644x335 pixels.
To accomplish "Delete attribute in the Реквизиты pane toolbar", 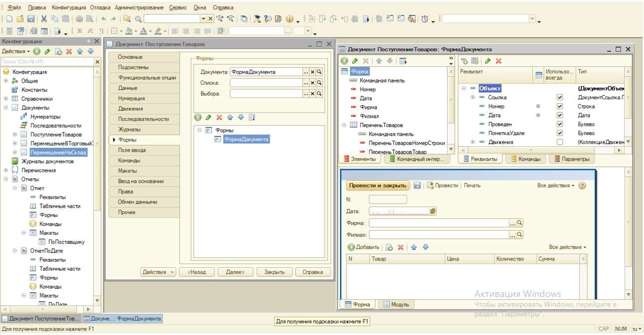I will pos(498,61).
